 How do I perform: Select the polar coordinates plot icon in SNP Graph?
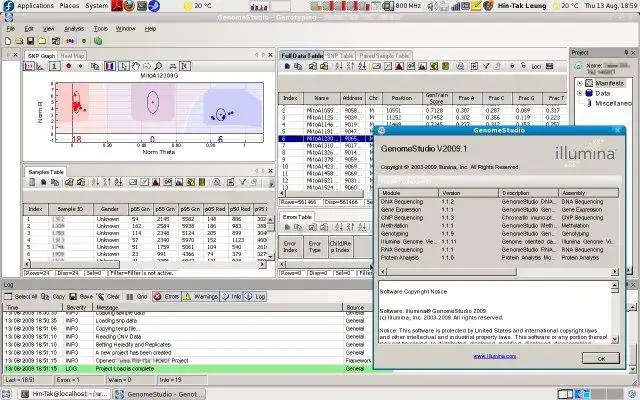[40, 66]
